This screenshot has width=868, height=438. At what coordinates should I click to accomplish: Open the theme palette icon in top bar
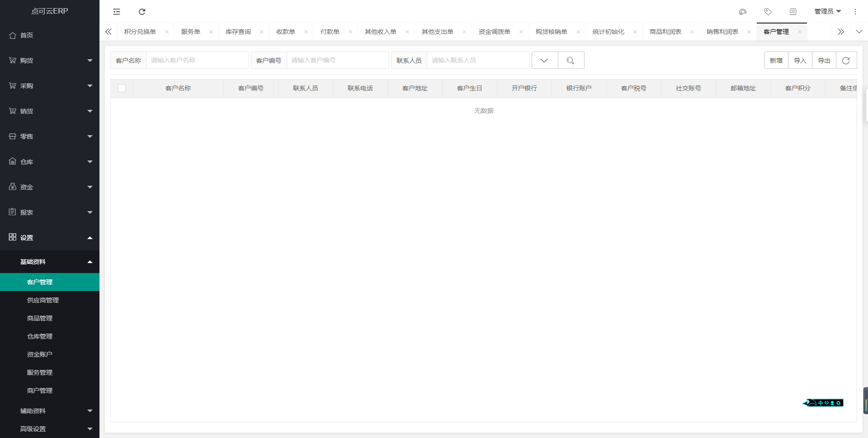[742, 12]
